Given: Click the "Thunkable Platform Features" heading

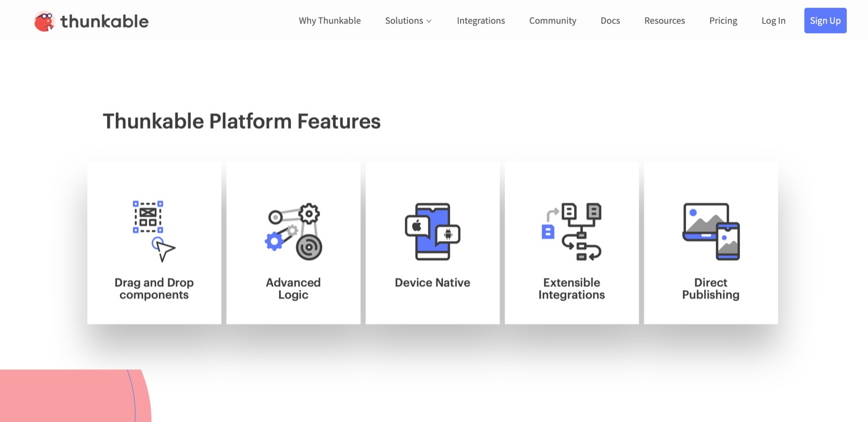Looking at the screenshot, I should click(x=242, y=121).
